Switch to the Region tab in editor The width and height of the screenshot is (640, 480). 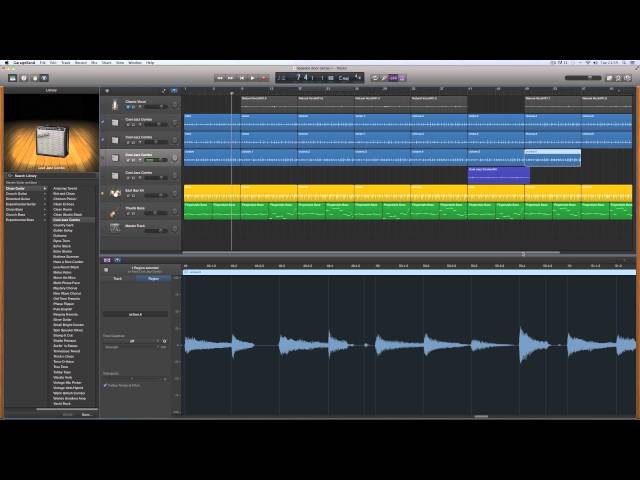click(153, 278)
